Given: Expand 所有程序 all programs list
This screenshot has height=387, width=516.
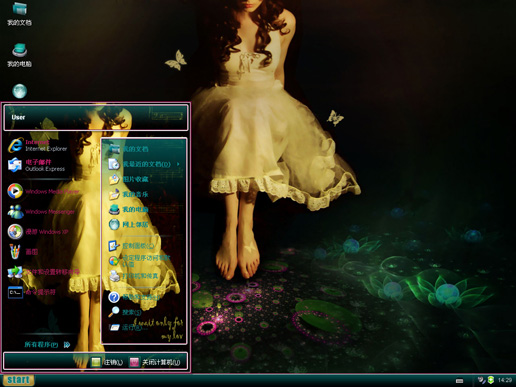Looking at the screenshot, I should click(x=47, y=344).
